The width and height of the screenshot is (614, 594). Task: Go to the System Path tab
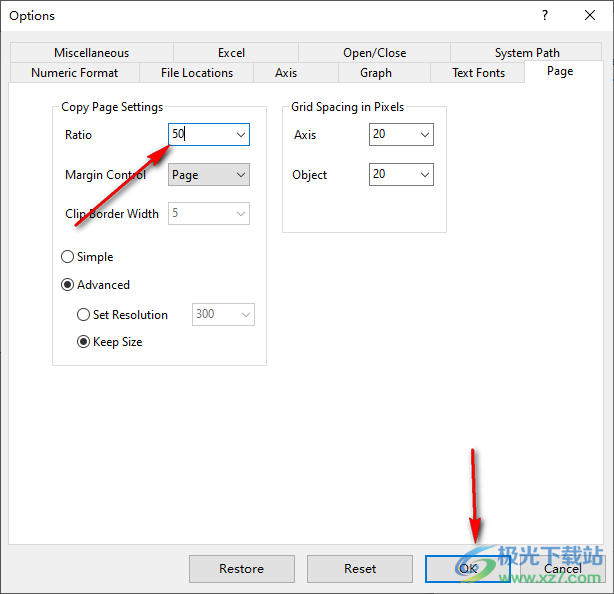point(527,52)
